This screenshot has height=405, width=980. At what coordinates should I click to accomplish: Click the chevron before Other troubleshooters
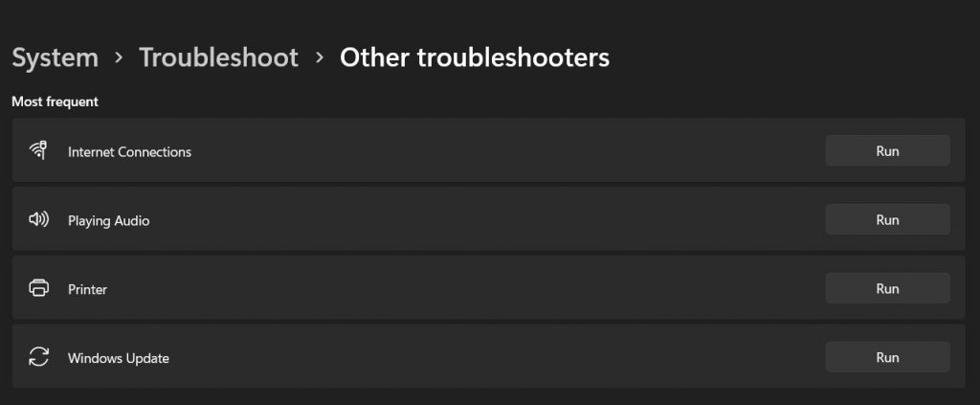pos(320,57)
